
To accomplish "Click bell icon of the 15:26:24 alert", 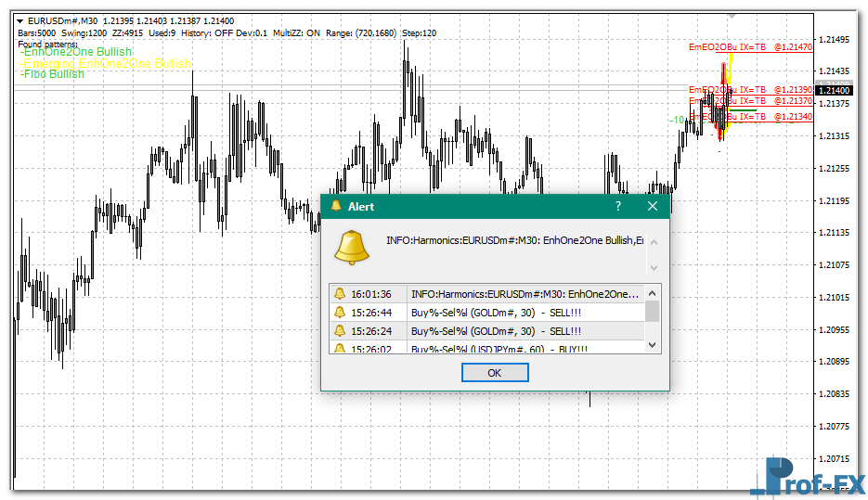I will 340,331.
